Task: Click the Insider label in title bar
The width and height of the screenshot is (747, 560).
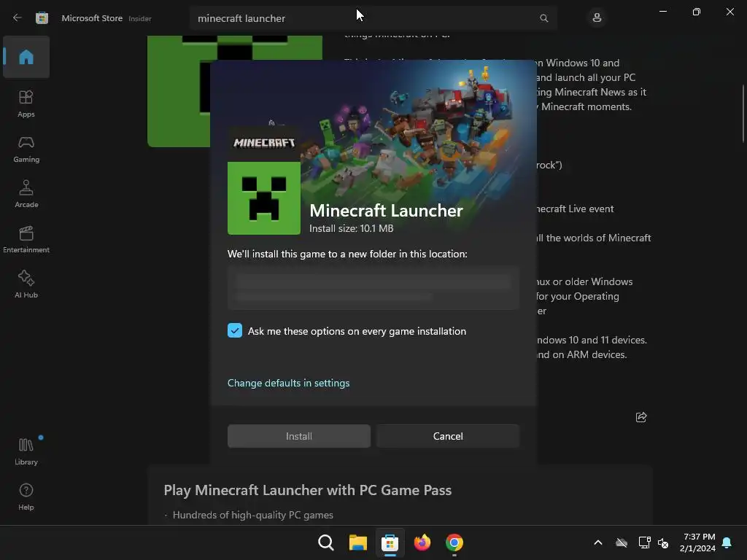Action: pyautogui.click(x=140, y=18)
